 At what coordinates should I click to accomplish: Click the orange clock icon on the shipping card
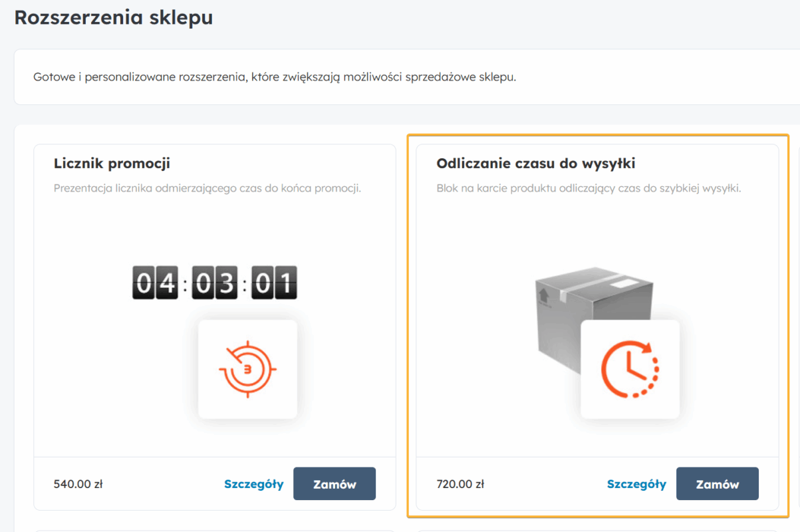coord(630,368)
